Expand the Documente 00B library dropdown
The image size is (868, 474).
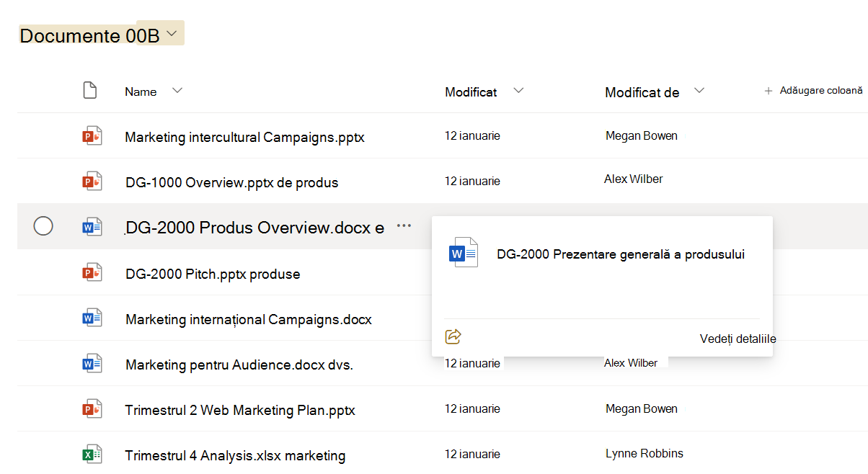tap(172, 34)
